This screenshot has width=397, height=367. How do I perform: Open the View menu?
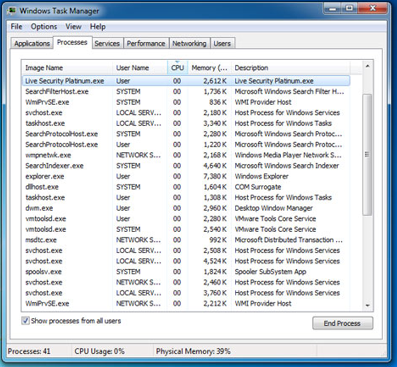(x=73, y=27)
